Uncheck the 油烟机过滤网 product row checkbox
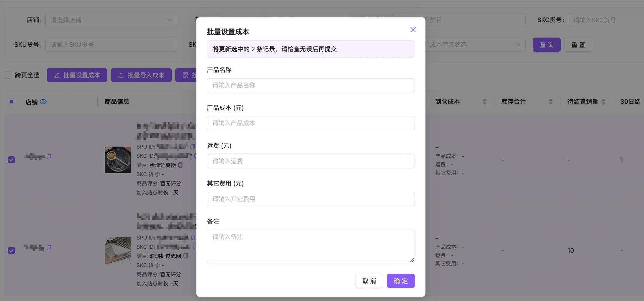The image size is (644, 301). pos(11,251)
